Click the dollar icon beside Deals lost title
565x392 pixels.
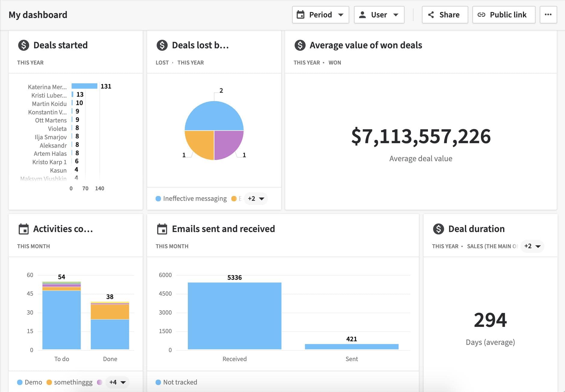[162, 45]
